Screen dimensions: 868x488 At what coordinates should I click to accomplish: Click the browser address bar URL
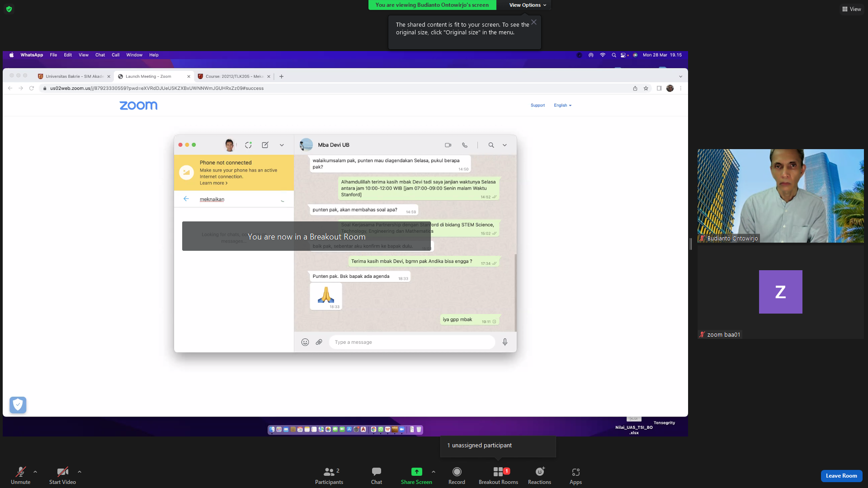tap(157, 89)
